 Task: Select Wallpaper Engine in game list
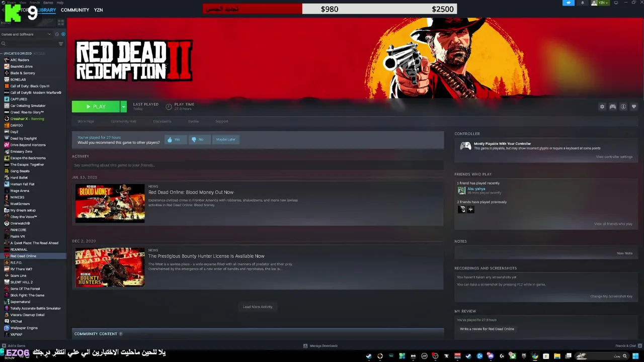point(24,328)
